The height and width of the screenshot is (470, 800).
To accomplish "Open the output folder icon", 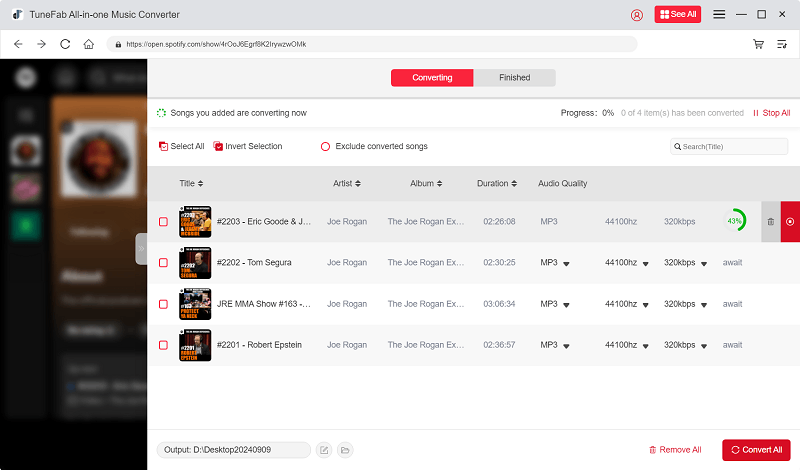I will pos(345,450).
